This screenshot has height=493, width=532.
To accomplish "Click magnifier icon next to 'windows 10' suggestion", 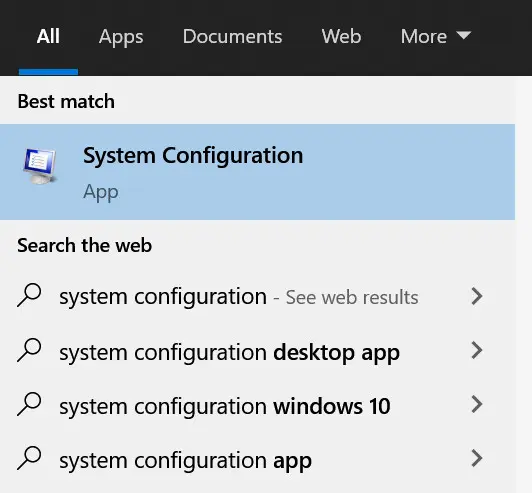I will pos(29,404).
